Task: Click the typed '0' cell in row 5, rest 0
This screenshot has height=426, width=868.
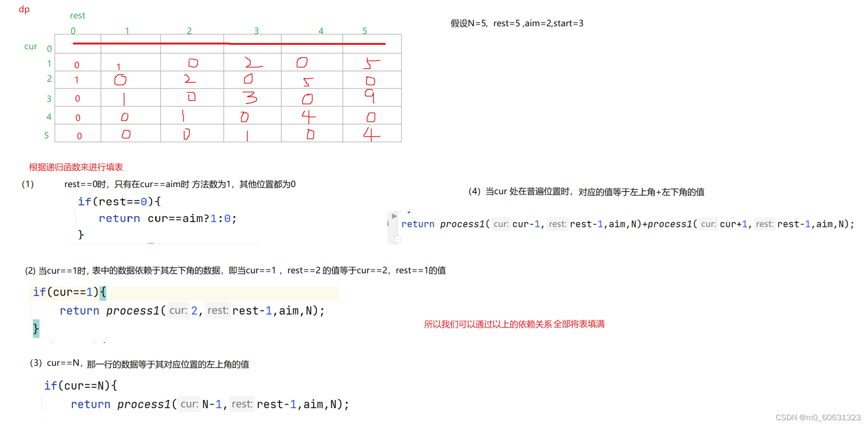Action: pos(79,136)
